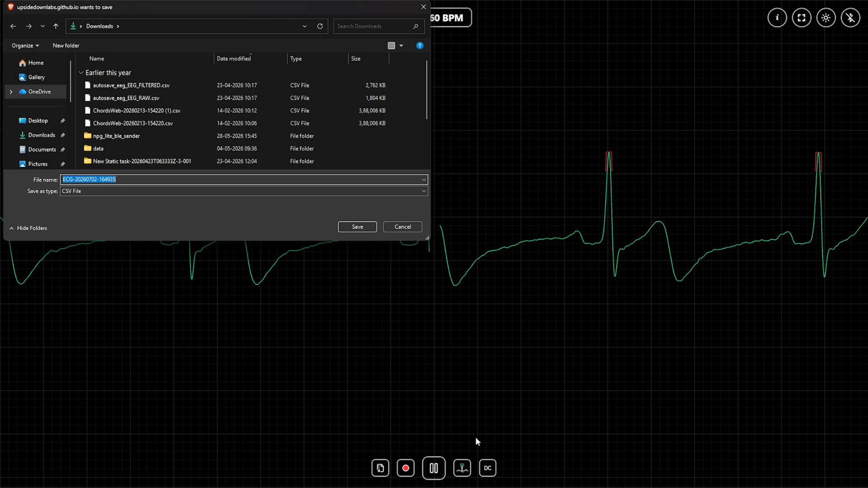Hide Folders in save dialog

pos(28,228)
